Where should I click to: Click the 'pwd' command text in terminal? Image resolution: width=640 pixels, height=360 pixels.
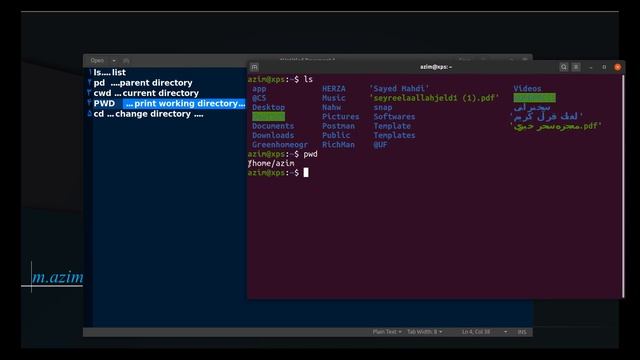(311, 154)
